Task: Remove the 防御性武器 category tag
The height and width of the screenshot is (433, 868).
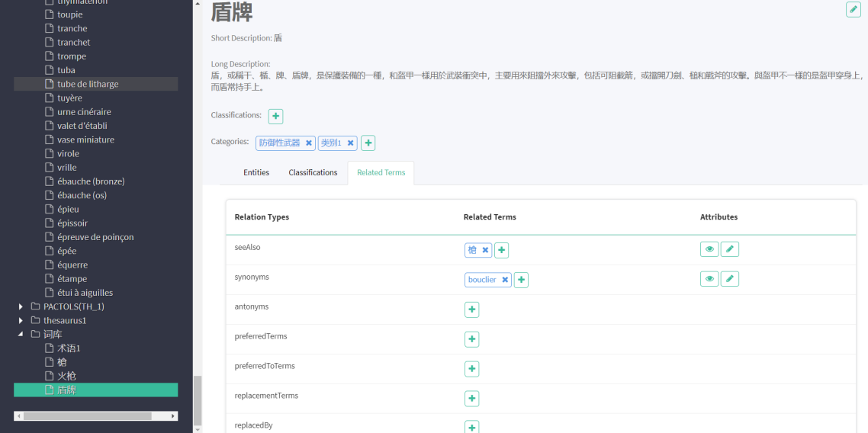Action: pyautogui.click(x=309, y=143)
